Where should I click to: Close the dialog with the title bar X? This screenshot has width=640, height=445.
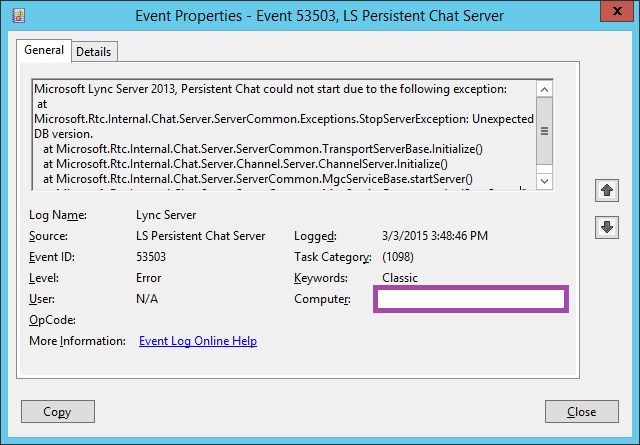click(x=616, y=13)
